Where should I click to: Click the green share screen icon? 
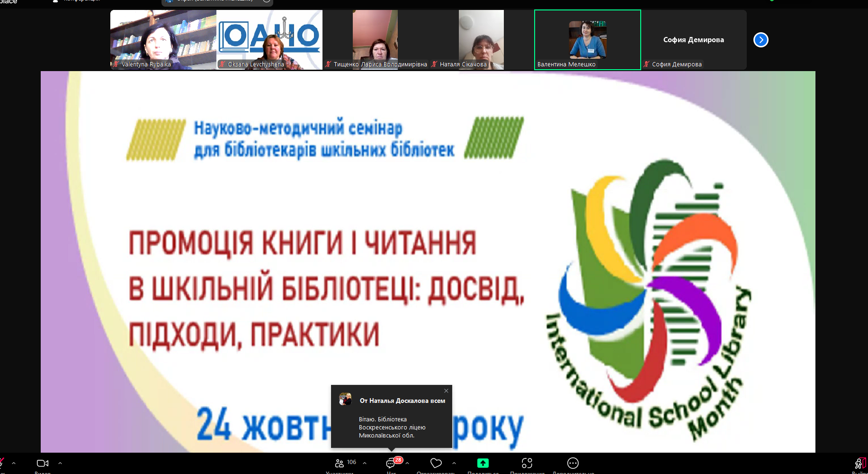483,463
